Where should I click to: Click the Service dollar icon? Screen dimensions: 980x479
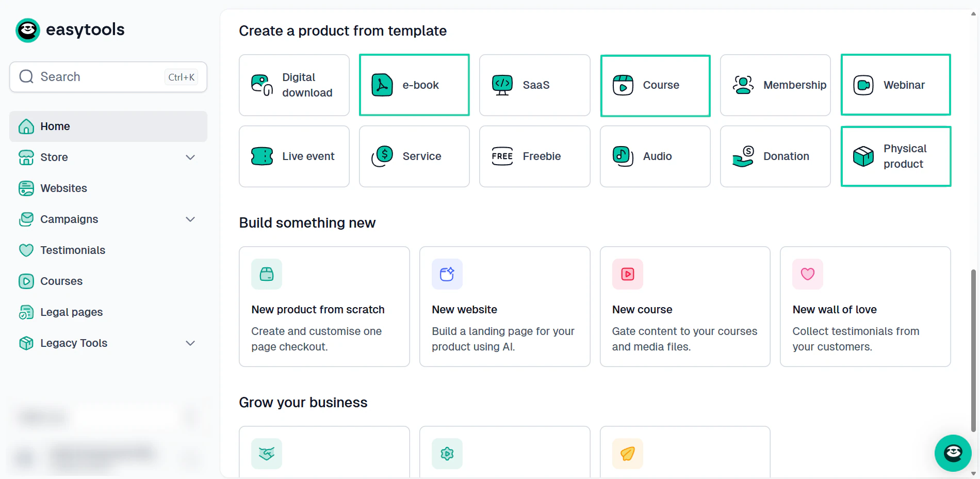tap(382, 156)
